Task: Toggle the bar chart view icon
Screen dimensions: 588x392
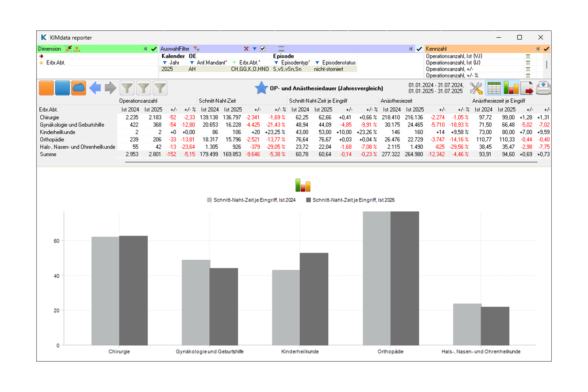Action: (511, 88)
